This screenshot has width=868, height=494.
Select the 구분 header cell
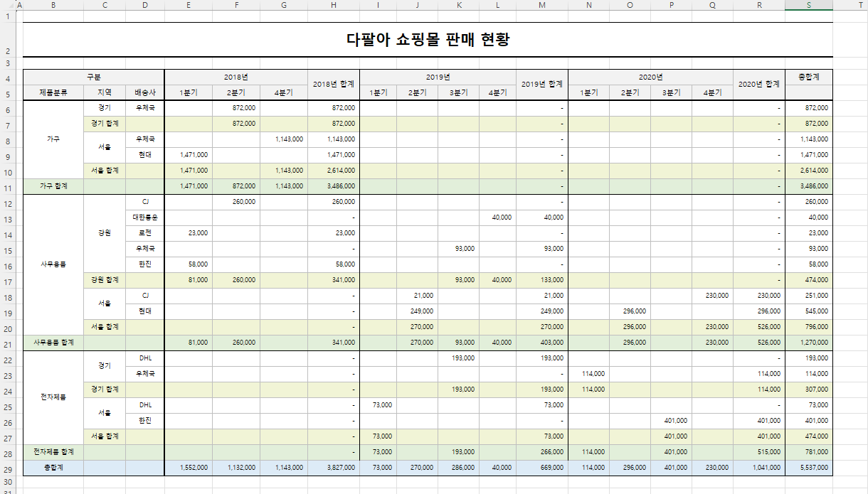tap(94, 77)
